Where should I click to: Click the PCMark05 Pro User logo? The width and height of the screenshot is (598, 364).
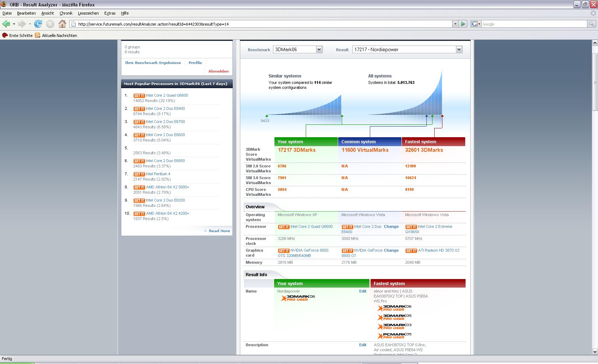(x=394, y=336)
